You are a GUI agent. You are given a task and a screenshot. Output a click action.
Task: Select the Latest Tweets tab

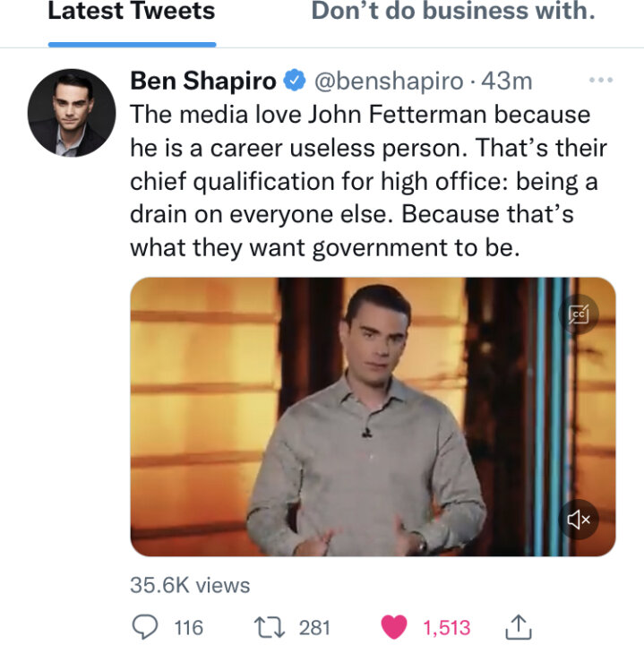[132, 11]
